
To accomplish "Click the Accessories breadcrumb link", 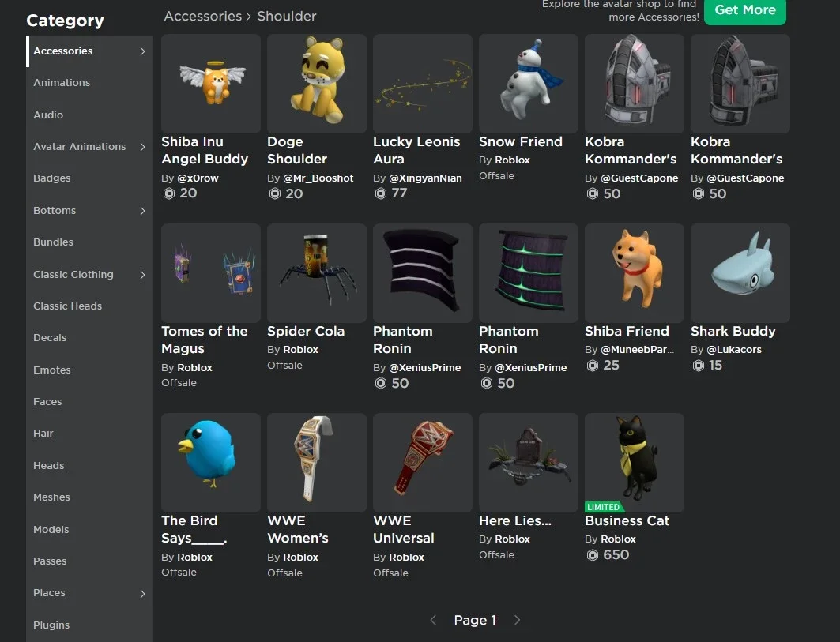I will tap(202, 16).
